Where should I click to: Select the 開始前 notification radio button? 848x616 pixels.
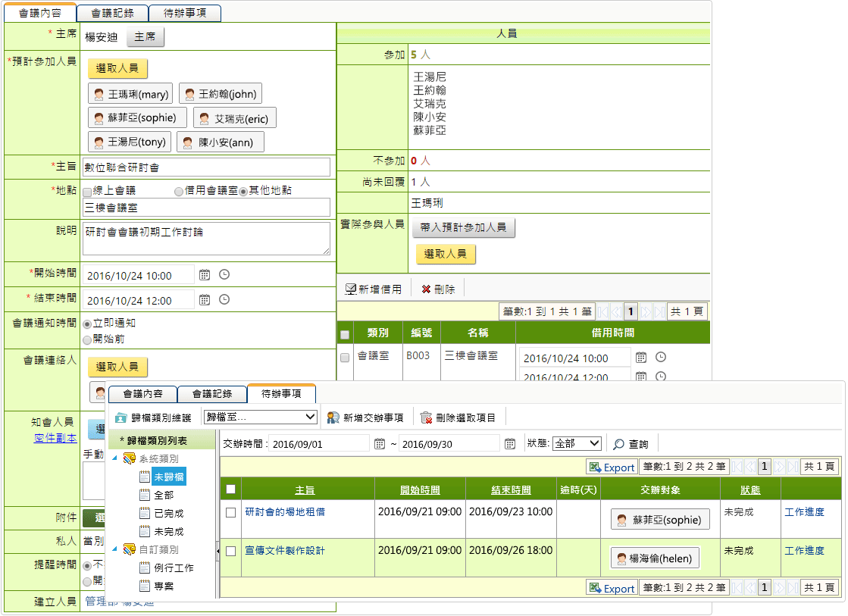(87, 340)
